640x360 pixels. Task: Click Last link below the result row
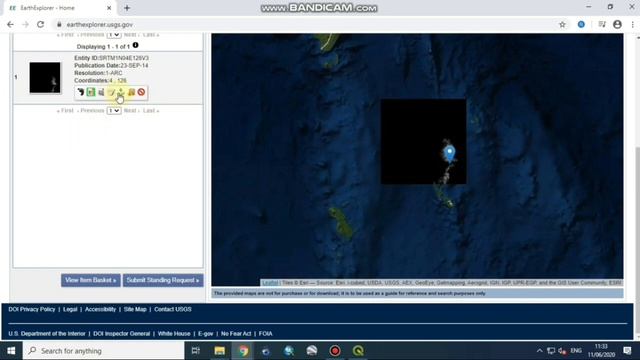pyautogui.click(x=151, y=111)
